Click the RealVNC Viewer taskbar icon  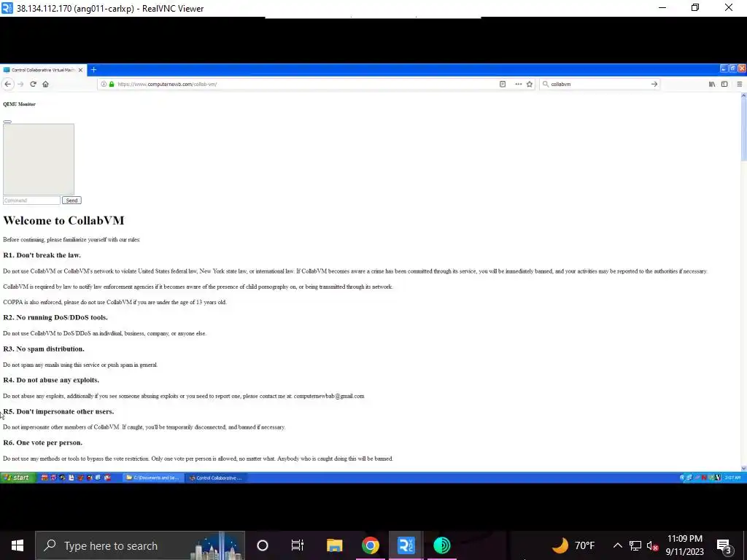click(x=406, y=545)
